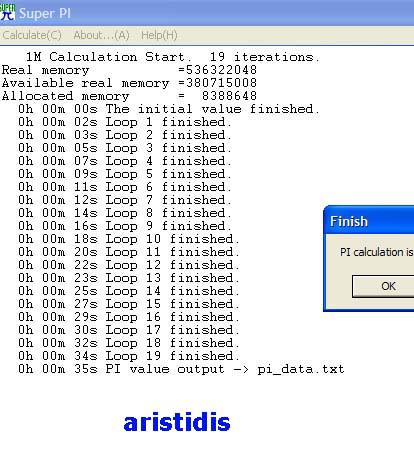Click the 'Loop 4 finished' line
Screen dimensions: 414x474
pyautogui.click(x=125, y=161)
